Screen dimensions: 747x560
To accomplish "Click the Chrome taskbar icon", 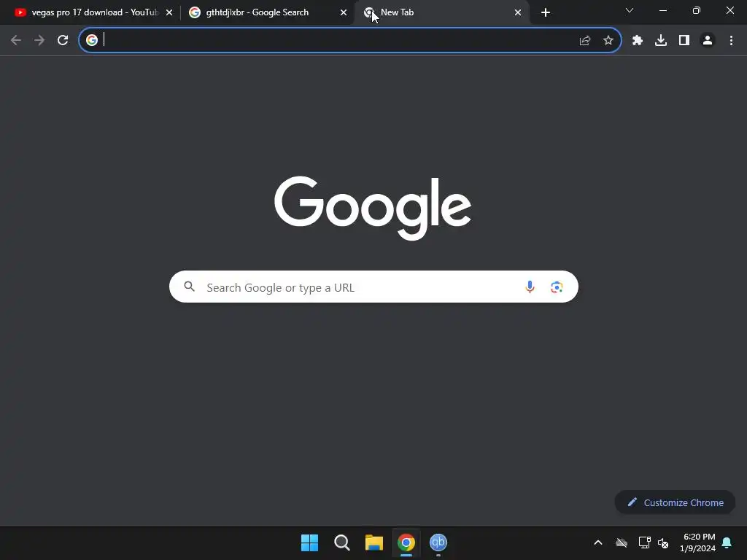I will pos(406,542).
